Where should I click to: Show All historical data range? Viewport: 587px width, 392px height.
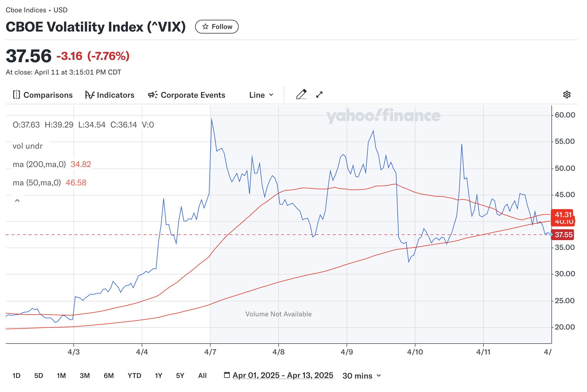coord(202,376)
